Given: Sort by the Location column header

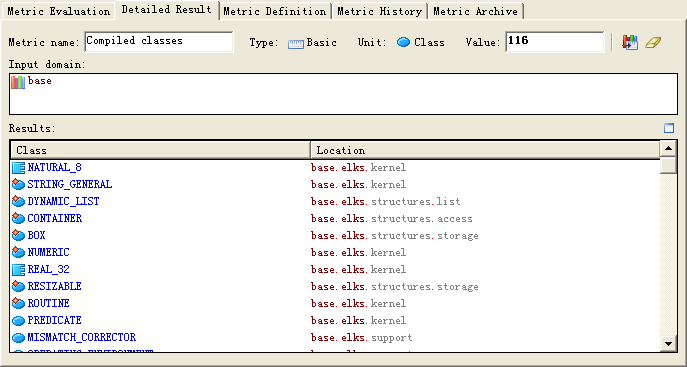Looking at the screenshot, I should click(485, 150).
